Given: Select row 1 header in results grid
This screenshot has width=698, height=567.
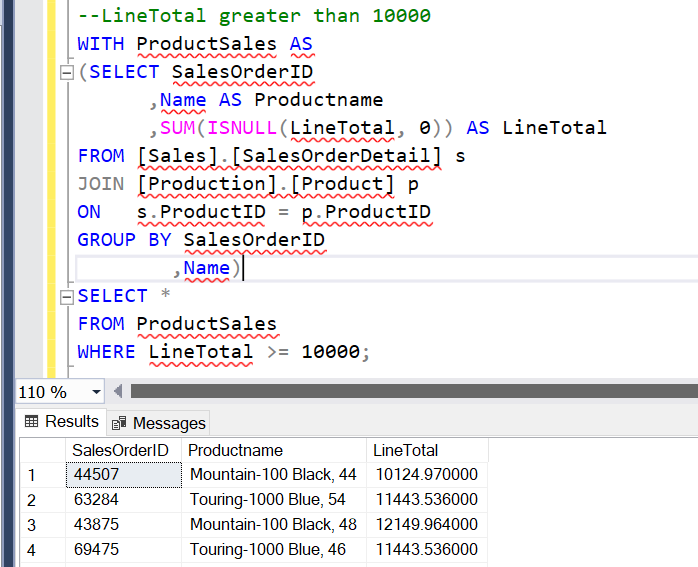Looking at the screenshot, I should tap(42, 474).
